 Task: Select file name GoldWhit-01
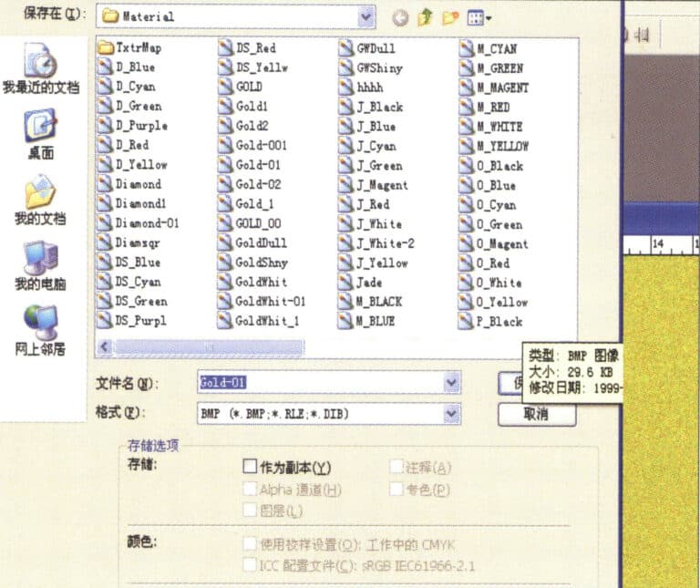(270, 302)
